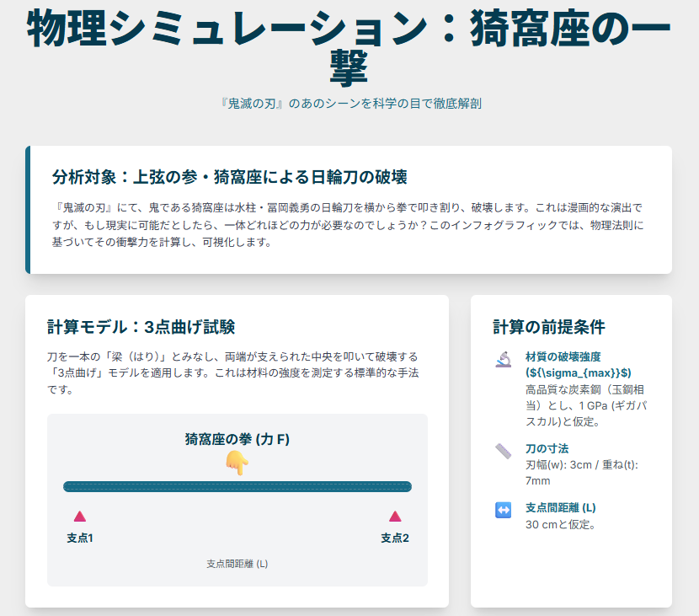Click the text 高品質な炭素鋼（玉鋼相当）とし、1 GPa

click(x=587, y=405)
